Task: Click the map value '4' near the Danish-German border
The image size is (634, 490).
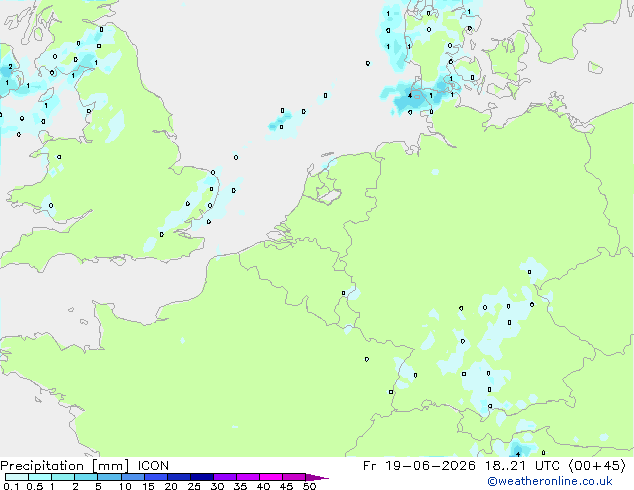Action: click(410, 96)
